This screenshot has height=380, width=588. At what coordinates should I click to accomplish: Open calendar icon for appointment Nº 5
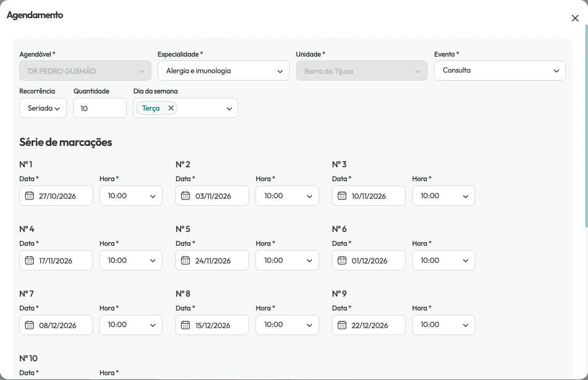185,260
